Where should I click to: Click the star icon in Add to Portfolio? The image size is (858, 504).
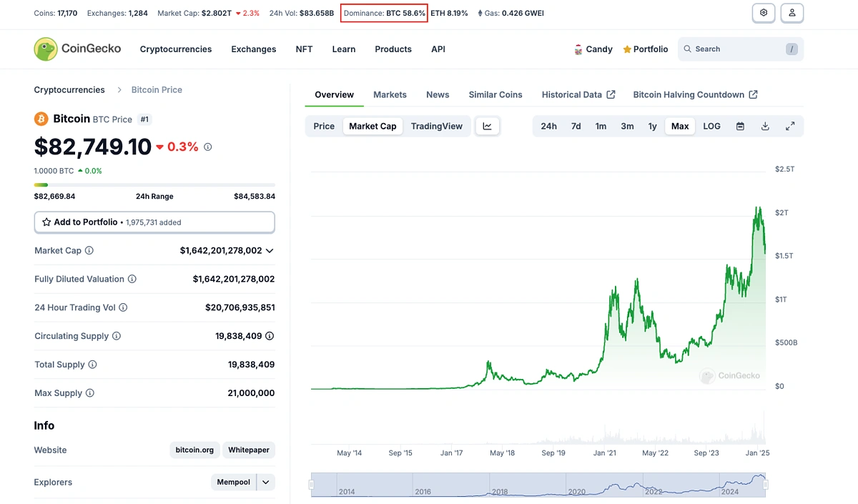[46, 222]
